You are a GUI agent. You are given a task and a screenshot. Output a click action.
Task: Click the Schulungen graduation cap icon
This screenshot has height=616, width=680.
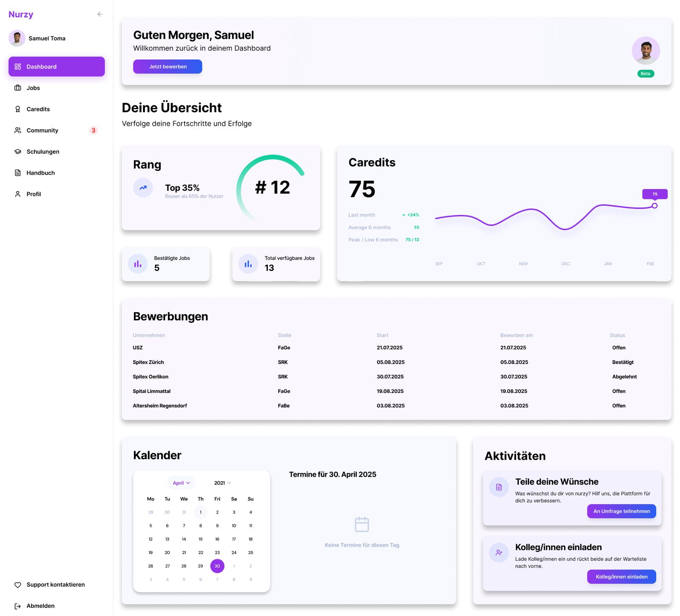pos(18,152)
